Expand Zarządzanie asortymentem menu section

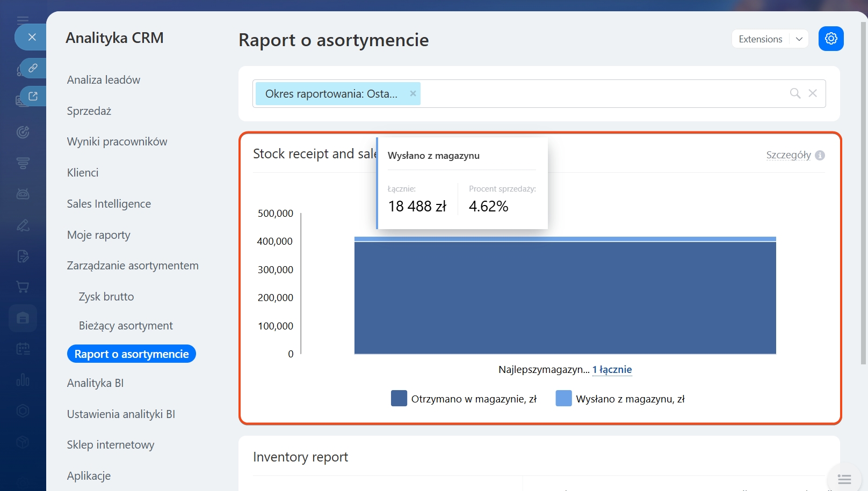[x=133, y=266]
